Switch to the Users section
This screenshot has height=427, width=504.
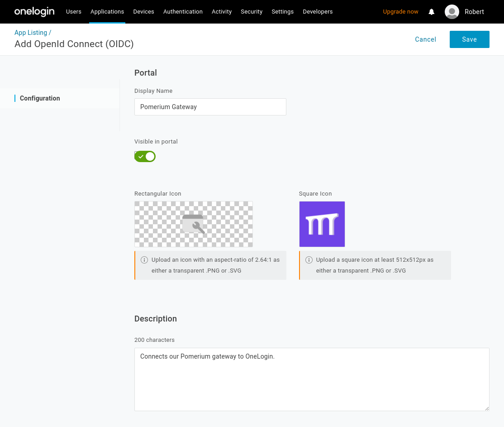point(74,12)
